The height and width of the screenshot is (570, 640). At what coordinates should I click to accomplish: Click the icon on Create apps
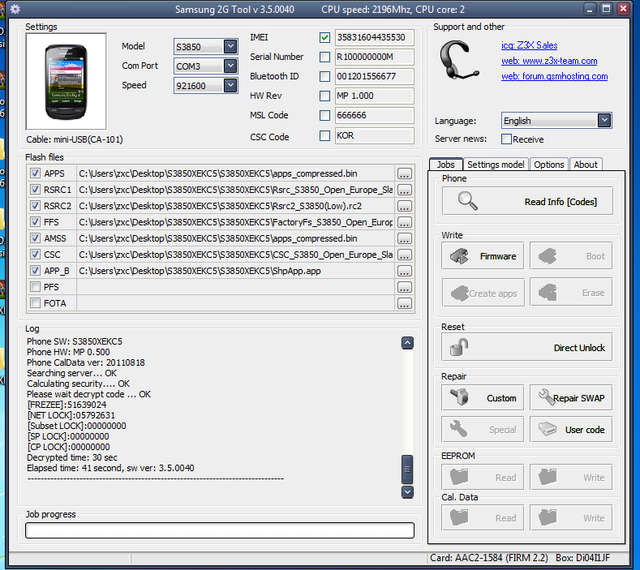click(459, 293)
